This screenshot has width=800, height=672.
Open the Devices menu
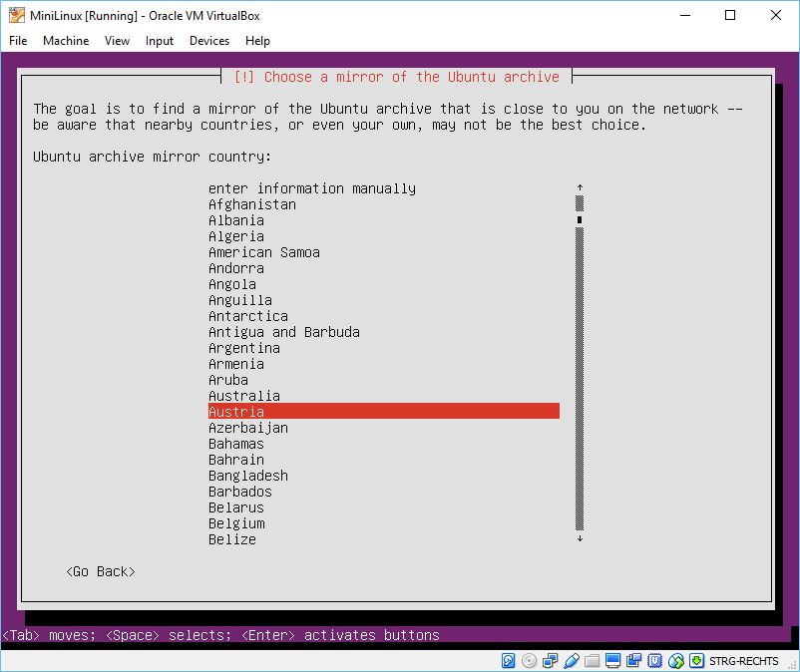[209, 41]
